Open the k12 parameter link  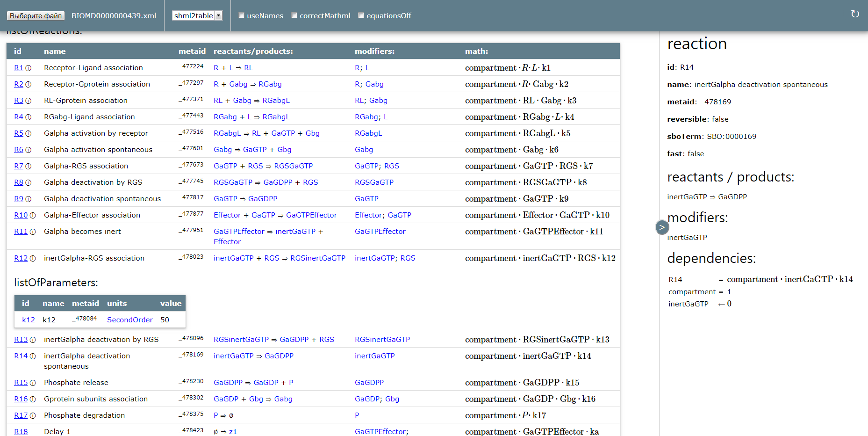tap(29, 320)
